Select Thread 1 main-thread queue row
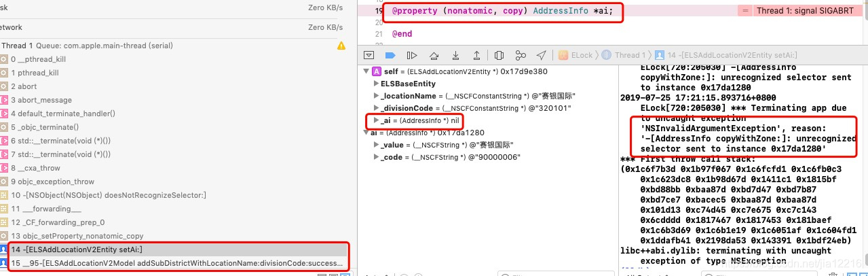The image size is (868, 276). click(174, 46)
